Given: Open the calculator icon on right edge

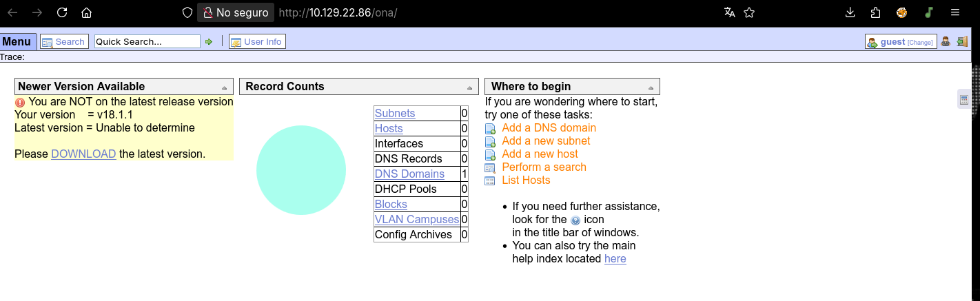Looking at the screenshot, I should click(x=964, y=100).
